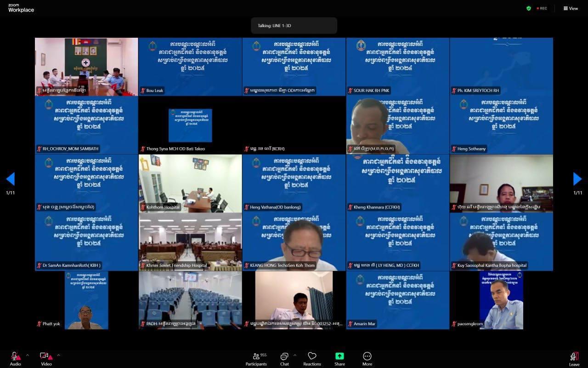This screenshot has height=368, width=588.
Task: Open the View layout menu
Action: (571, 8)
